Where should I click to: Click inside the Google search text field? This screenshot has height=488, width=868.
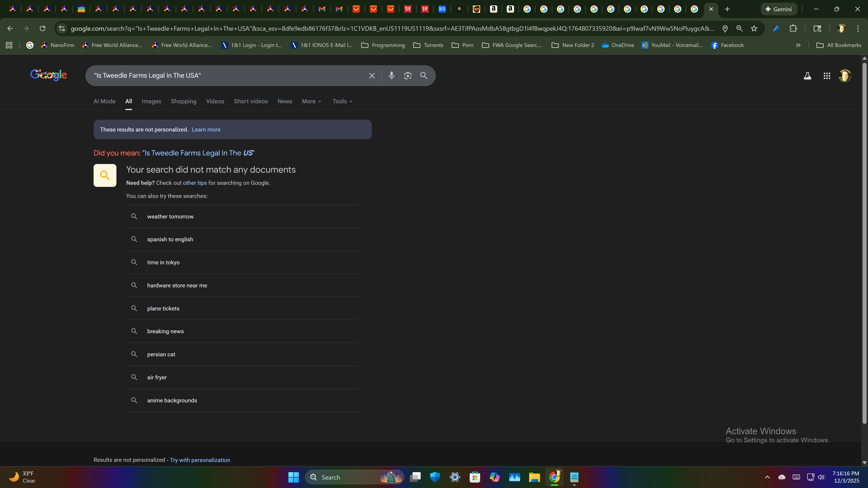click(x=229, y=75)
